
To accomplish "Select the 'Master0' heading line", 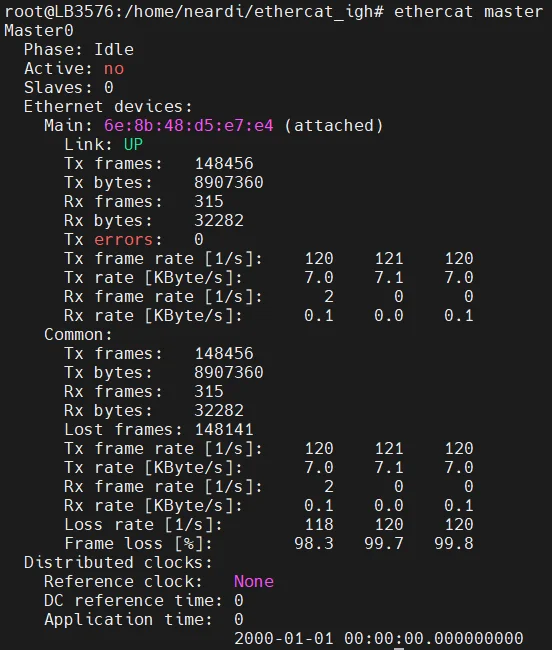I will click(39, 31).
